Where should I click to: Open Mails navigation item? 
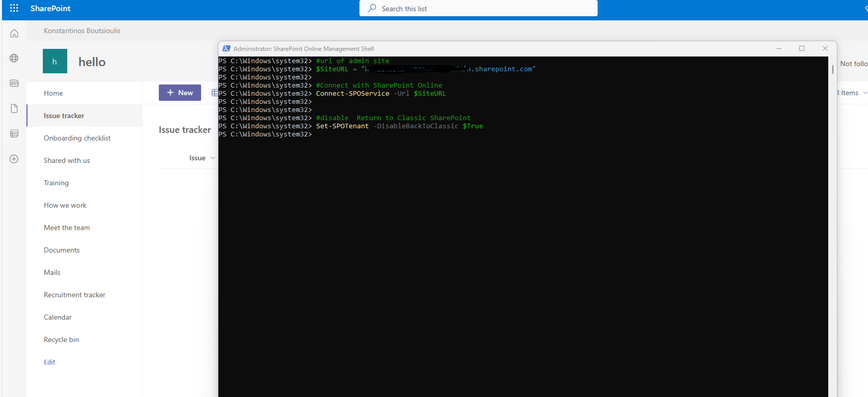pyautogui.click(x=52, y=272)
